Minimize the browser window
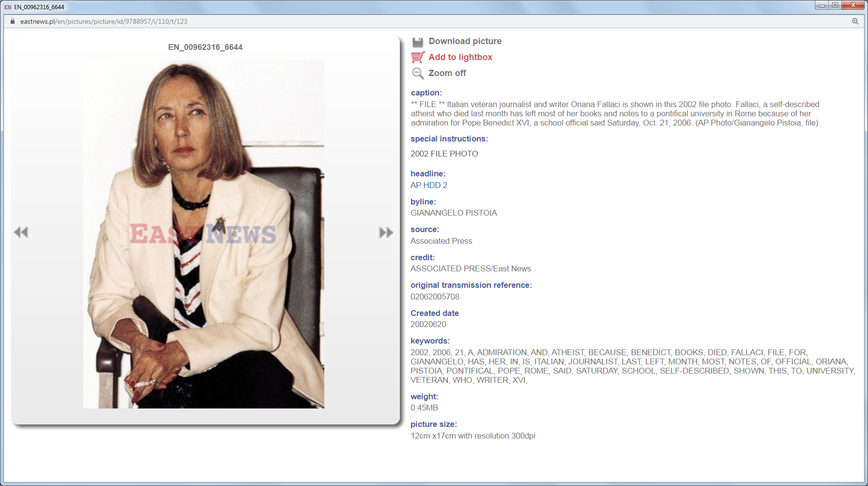The width and height of the screenshot is (868, 486). [x=822, y=5]
